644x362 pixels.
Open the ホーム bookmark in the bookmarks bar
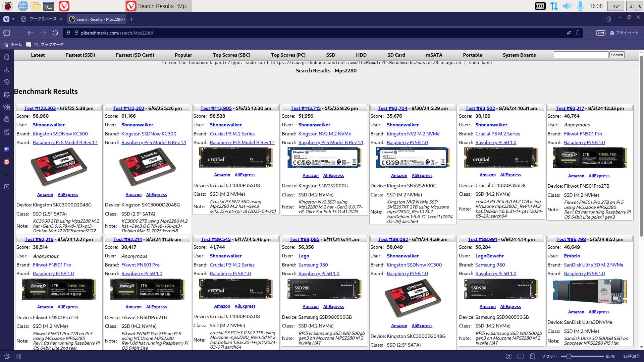[13, 45]
